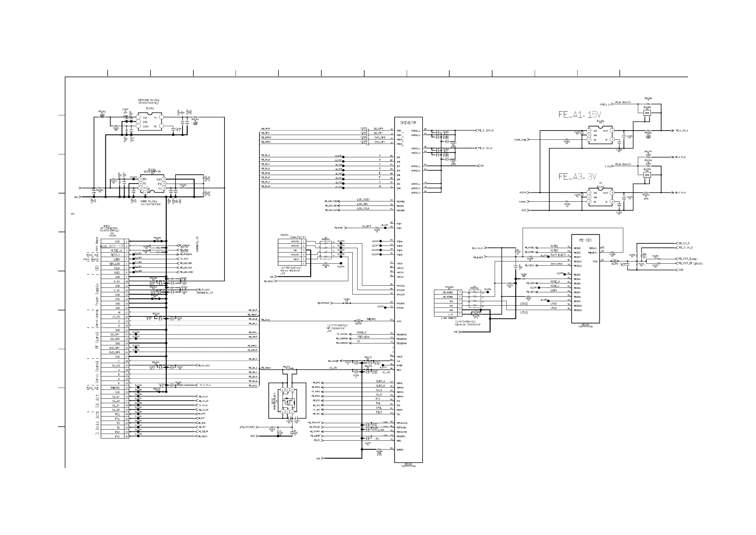This screenshot has width=756, height=535.
Task: Click the PCONT_CORE input signal label
Action: coord(520,140)
